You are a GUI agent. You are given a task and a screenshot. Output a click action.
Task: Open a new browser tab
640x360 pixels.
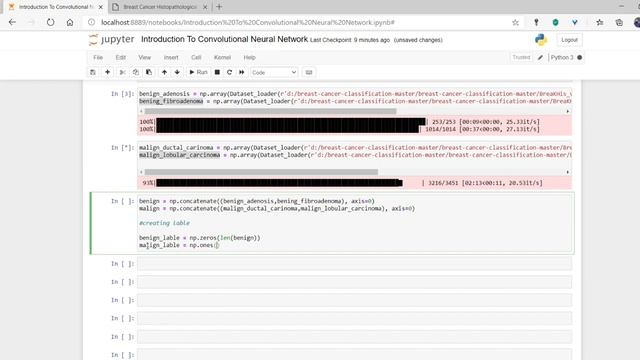tap(219, 7)
